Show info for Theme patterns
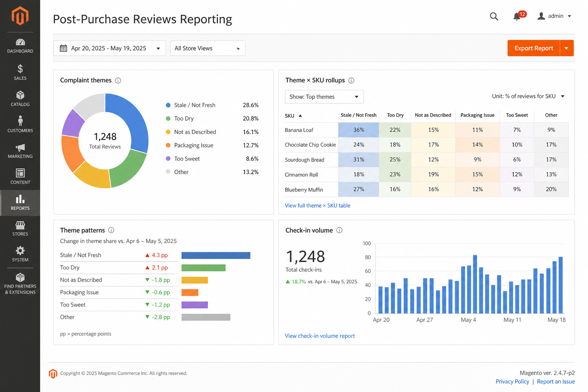This screenshot has width=588, height=392. coord(111,230)
